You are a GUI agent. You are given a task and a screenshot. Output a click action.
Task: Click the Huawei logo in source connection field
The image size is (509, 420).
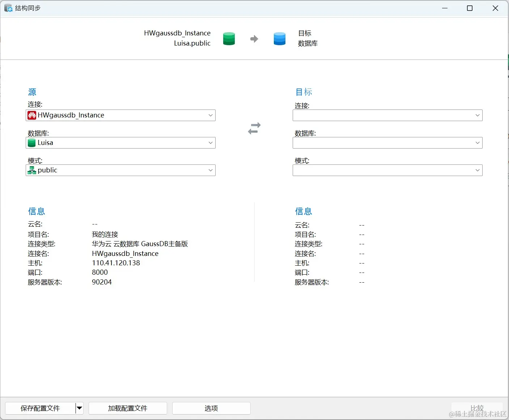(x=32, y=115)
